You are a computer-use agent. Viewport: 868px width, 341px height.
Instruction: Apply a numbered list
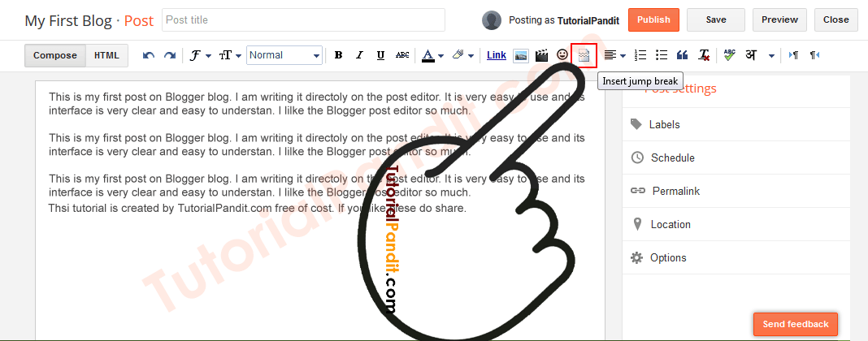point(640,55)
